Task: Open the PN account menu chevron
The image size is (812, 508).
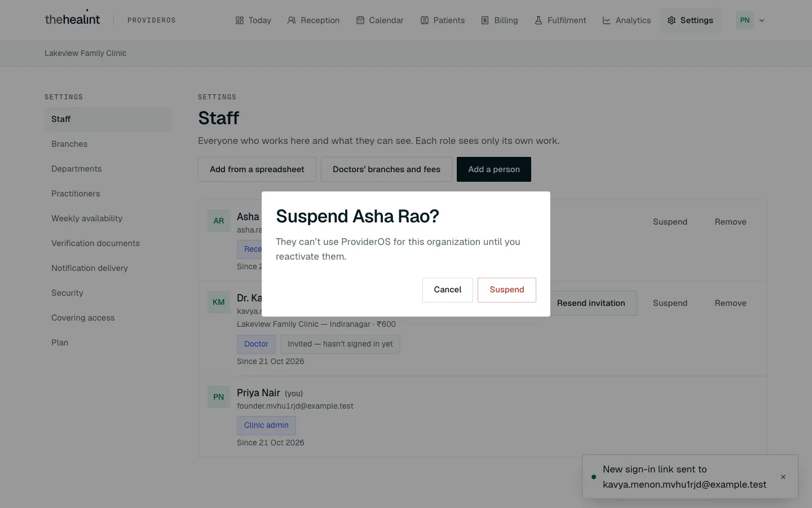Action: click(762, 20)
